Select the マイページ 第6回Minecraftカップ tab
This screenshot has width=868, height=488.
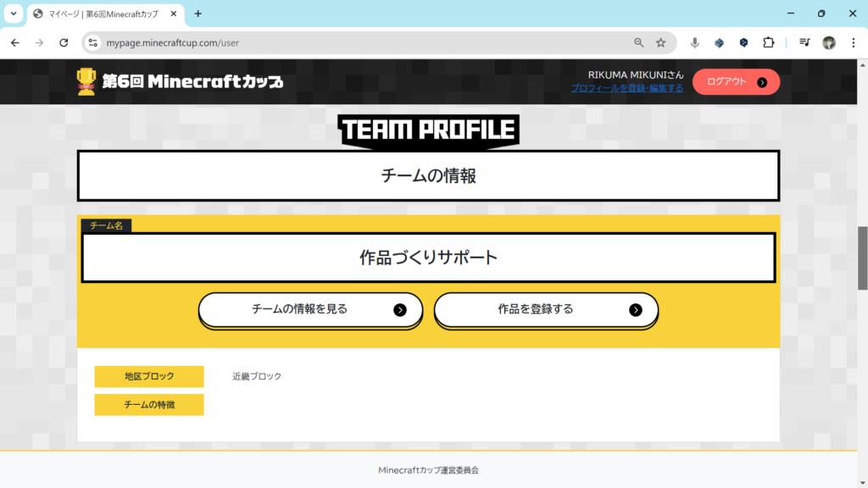[x=100, y=14]
